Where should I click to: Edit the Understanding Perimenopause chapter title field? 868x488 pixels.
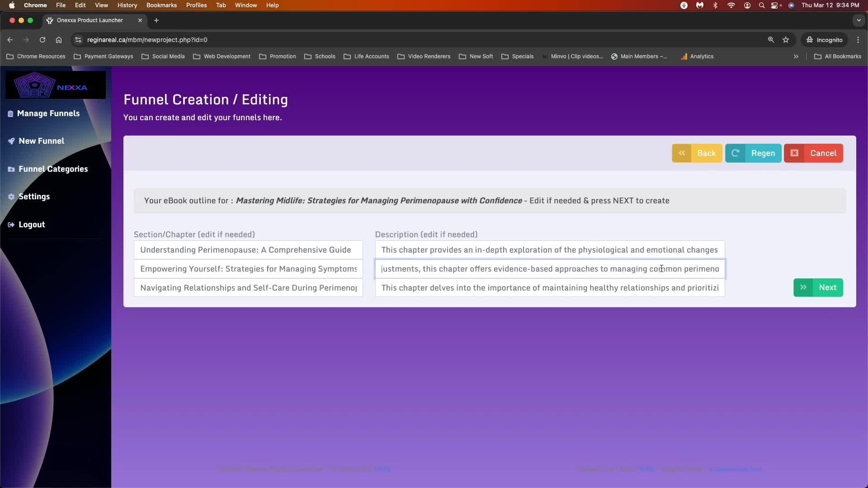pyautogui.click(x=248, y=250)
